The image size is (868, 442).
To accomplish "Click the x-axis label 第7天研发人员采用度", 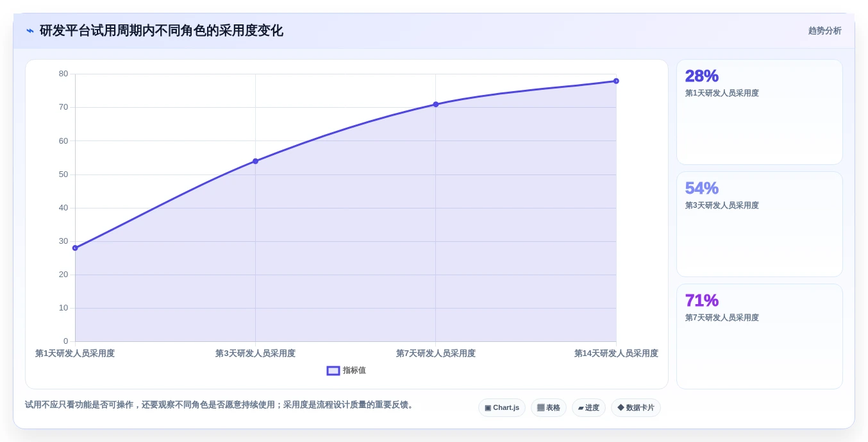I will [436, 353].
